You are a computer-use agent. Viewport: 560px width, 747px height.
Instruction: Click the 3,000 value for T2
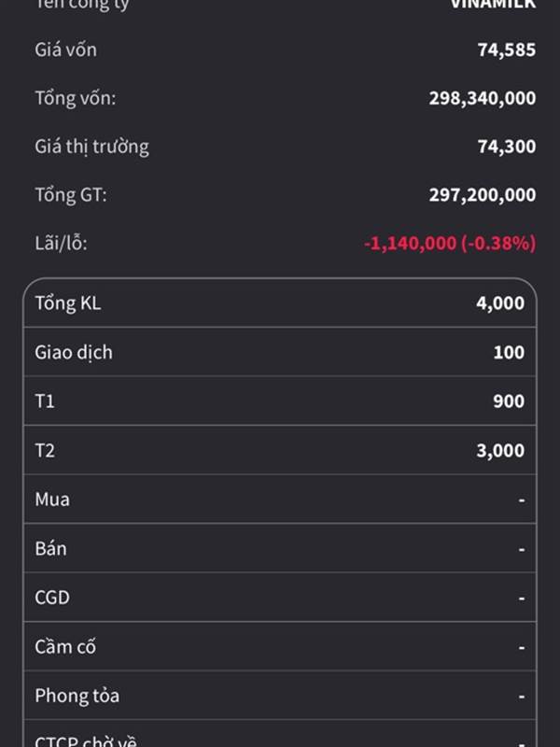coord(507,450)
